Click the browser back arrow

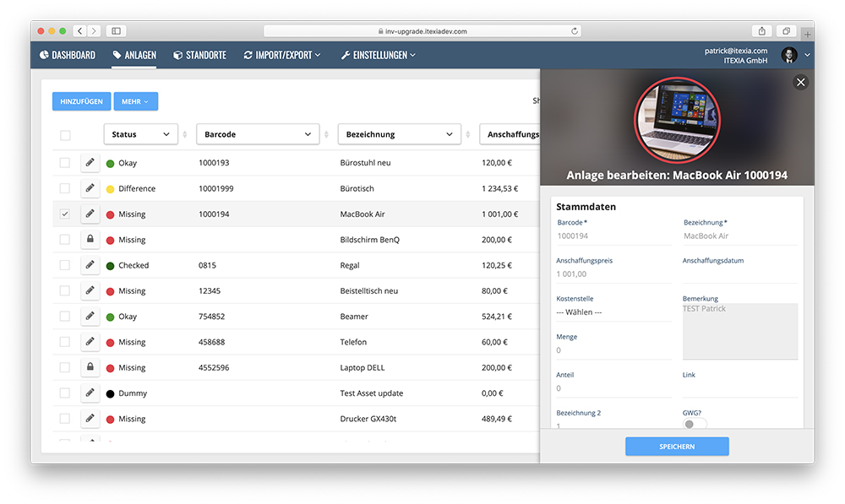(79, 31)
